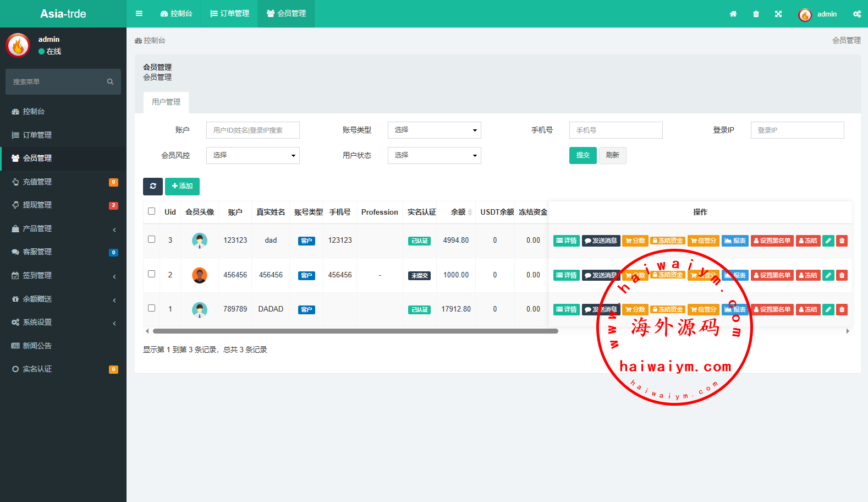Click 详情 button for user 123123
The image size is (868, 502).
567,241
